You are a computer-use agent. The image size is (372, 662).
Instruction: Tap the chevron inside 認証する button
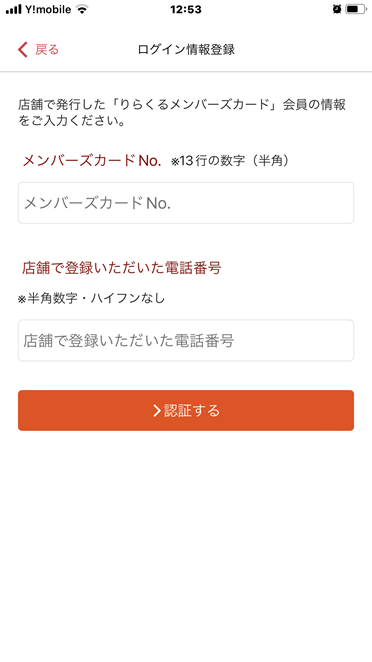(x=157, y=410)
